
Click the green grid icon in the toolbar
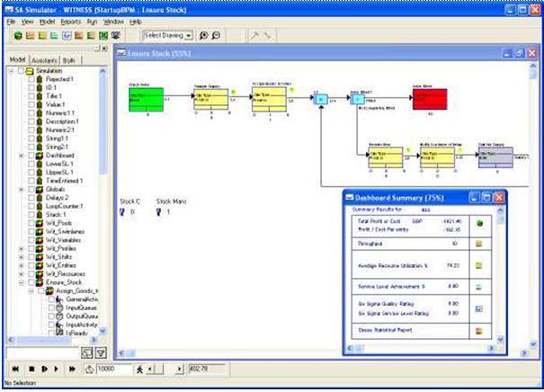coord(103,35)
